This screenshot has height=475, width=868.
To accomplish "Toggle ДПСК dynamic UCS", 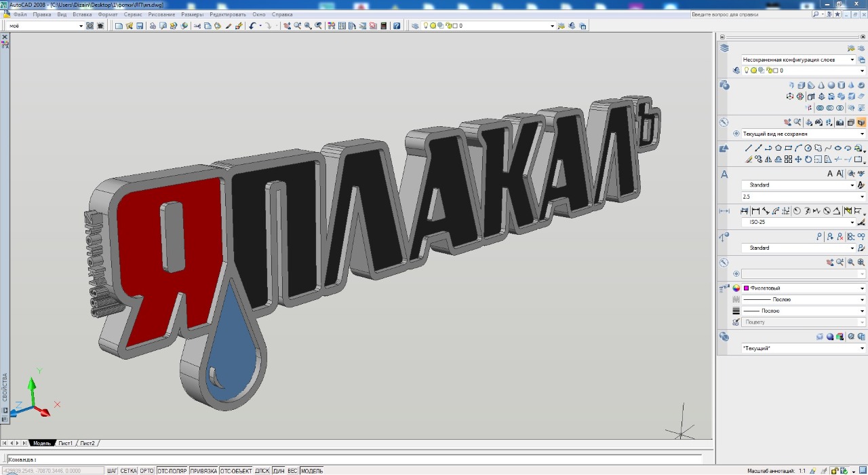I will (262, 470).
